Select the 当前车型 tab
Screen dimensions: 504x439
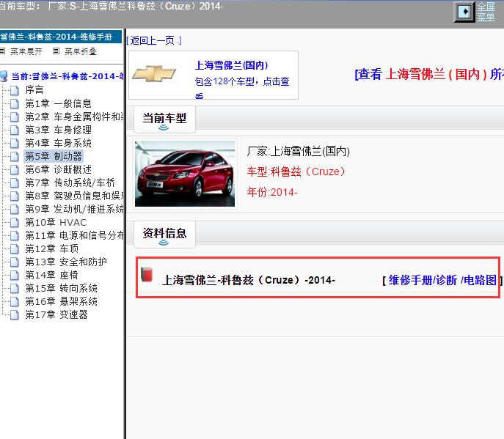tap(164, 119)
